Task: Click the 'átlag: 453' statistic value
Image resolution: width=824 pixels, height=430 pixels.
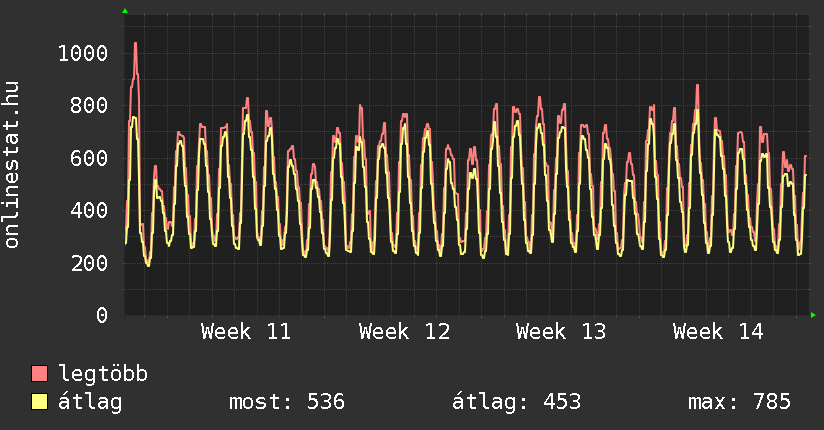Action: 517,402
